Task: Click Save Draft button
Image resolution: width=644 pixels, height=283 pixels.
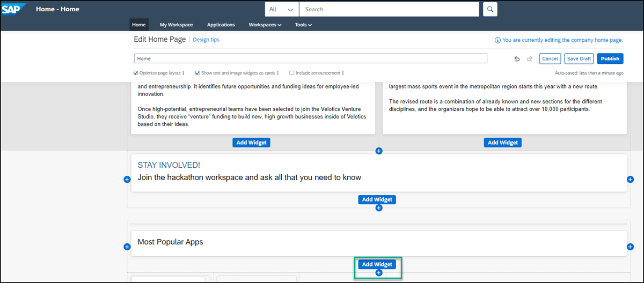Action: point(579,58)
